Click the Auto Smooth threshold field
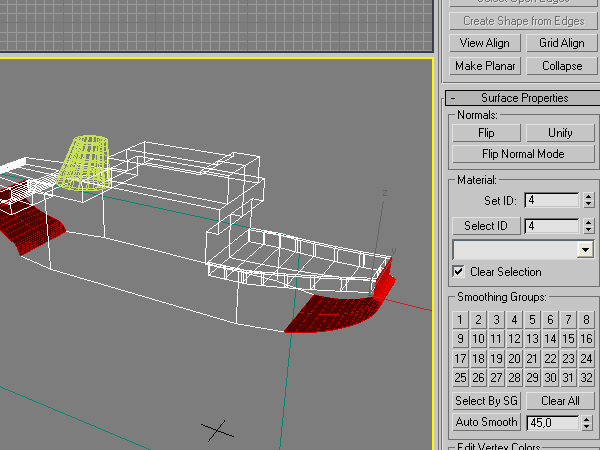The image size is (600, 450). click(553, 423)
